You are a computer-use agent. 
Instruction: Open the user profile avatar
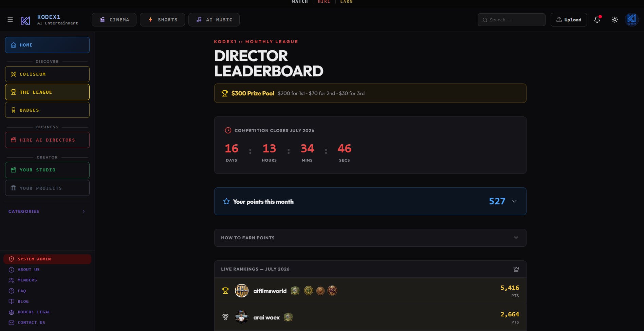(x=631, y=20)
